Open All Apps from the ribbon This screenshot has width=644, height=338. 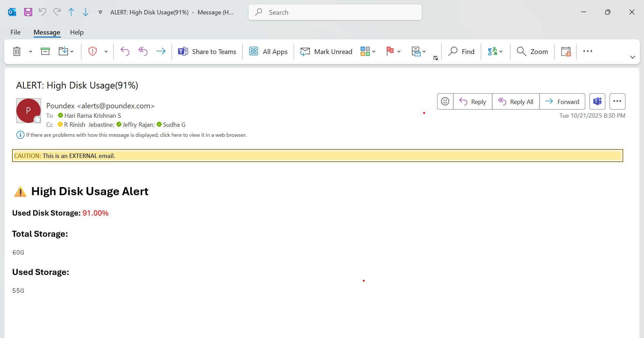268,52
